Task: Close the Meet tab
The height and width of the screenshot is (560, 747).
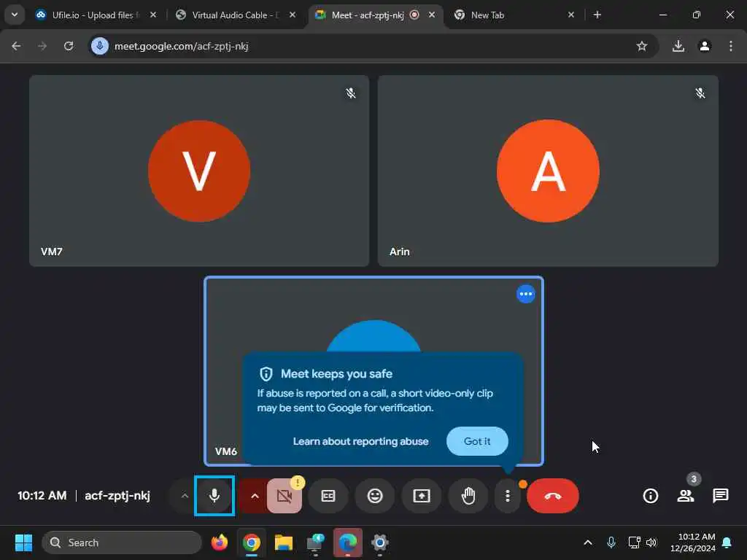Action: [x=432, y=15]
